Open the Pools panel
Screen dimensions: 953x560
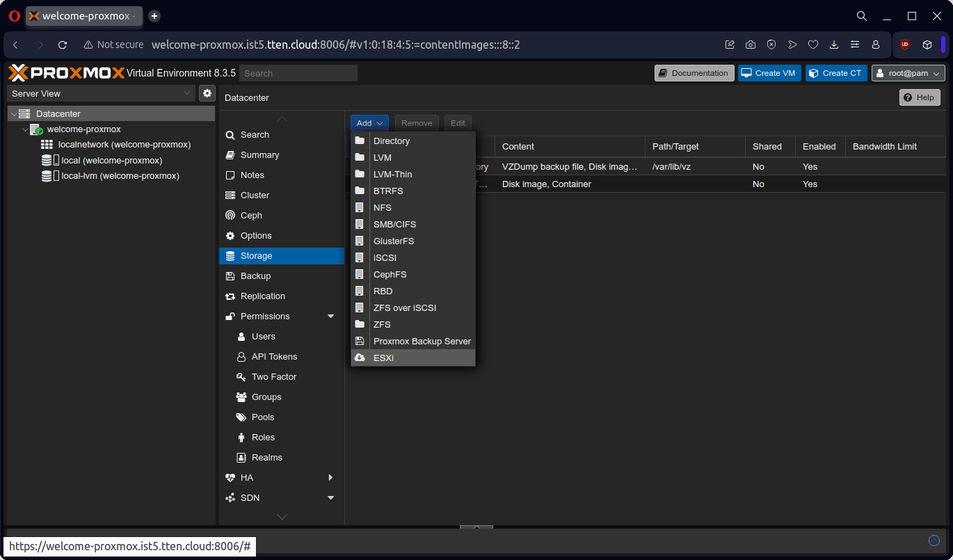(282, 417)
